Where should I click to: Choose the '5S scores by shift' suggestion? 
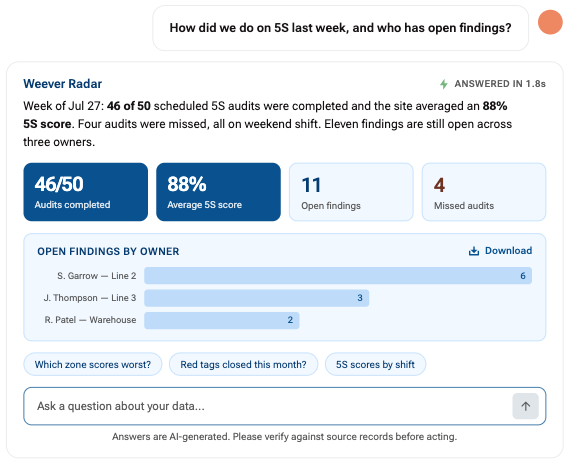pos(375,364)
